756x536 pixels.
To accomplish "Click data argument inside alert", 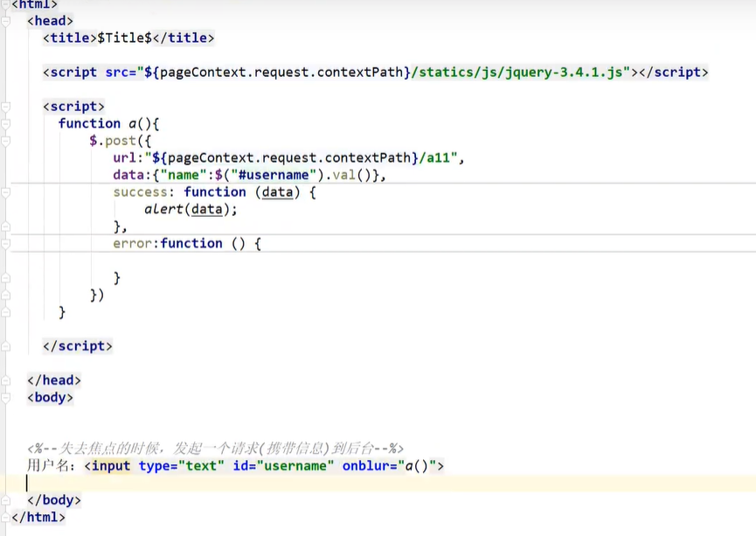I will click(x=207, y=209).
